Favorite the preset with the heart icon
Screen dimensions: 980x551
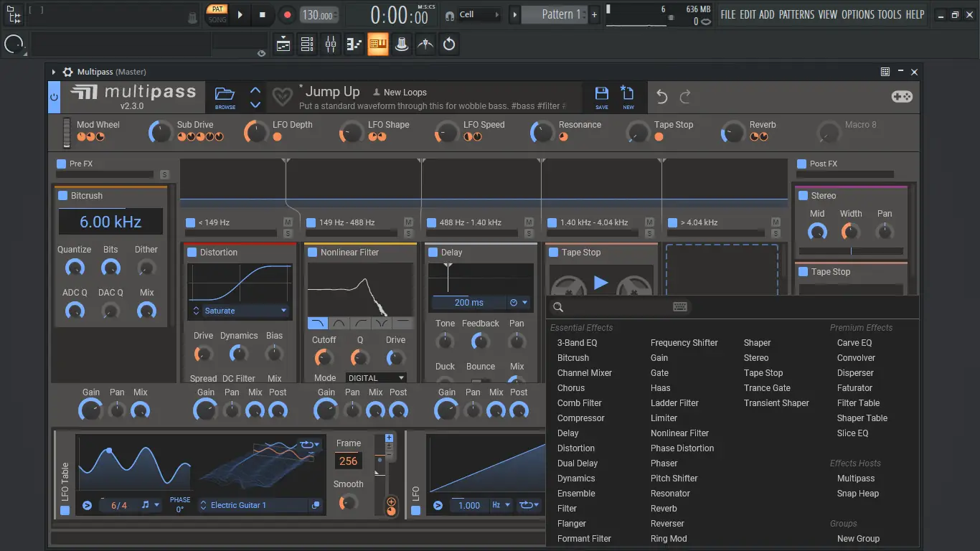tap(282, 97)
